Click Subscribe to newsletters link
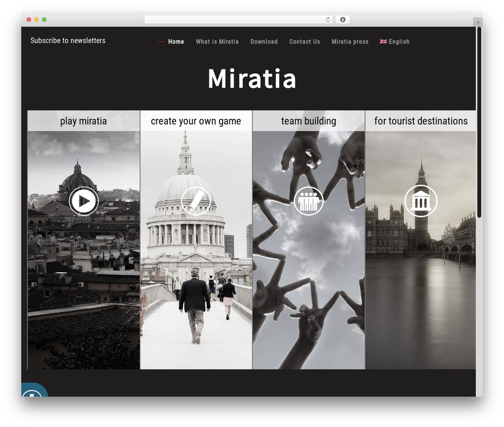 (x=68, y=41)
